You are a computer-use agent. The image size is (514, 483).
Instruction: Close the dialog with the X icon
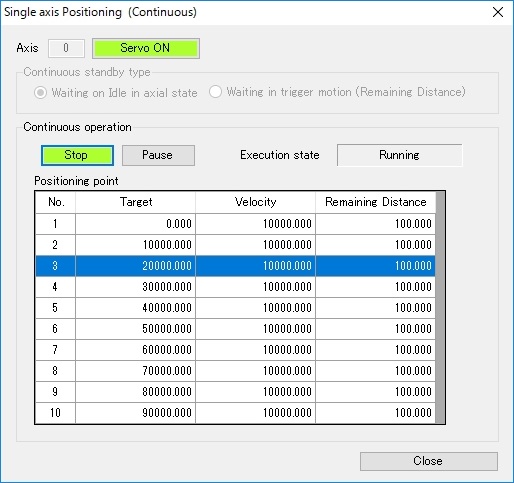pyautogui.click(x=498, y=12)
